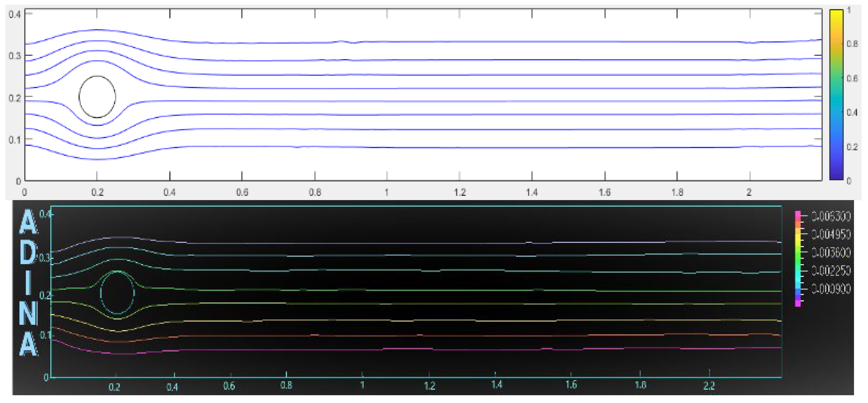868x403 pixels.
Task: Click the ADINA color legend bar
Action: point(798,259)
